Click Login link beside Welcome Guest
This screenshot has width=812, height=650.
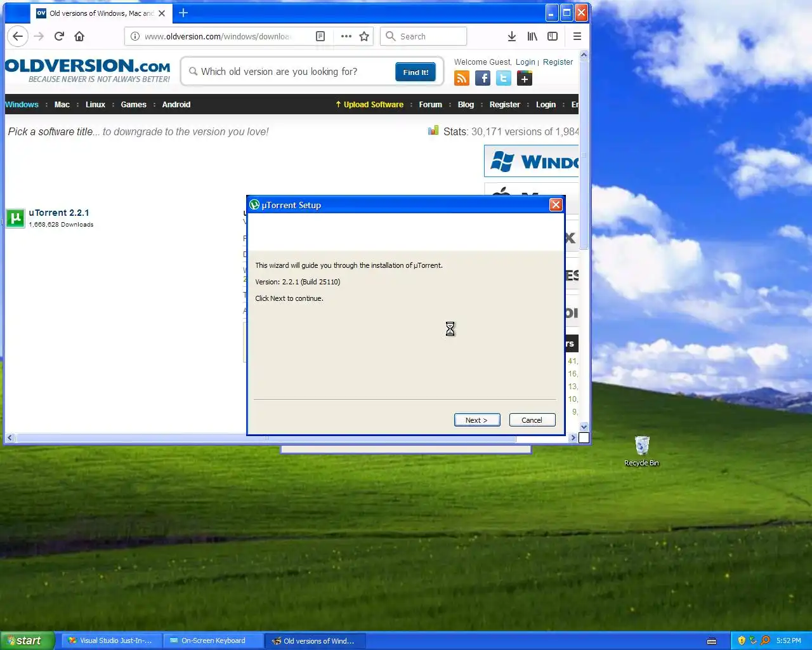(525, 62)
